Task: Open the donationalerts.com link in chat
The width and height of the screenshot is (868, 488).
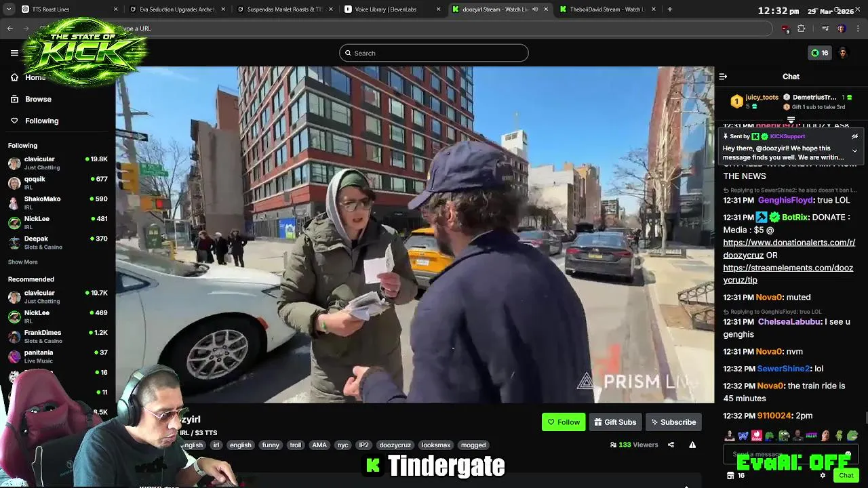Action: point(789,249)
